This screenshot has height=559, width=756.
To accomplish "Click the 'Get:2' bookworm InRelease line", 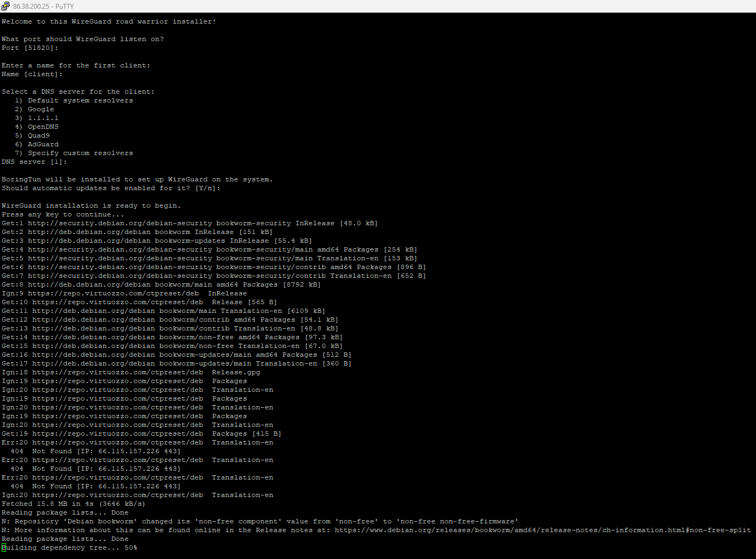I will [x=137, y=232].
